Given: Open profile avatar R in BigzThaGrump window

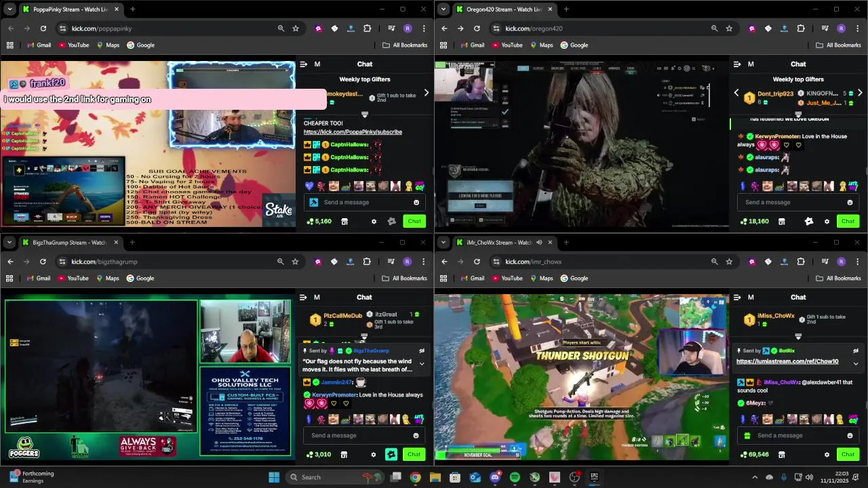Looking at the screenshot, I should [407, 262].
